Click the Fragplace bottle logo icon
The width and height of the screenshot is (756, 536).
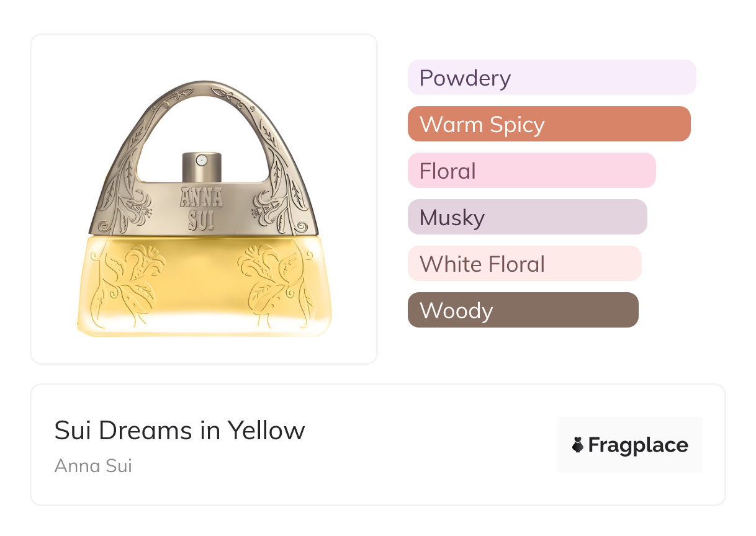point(578,445)
